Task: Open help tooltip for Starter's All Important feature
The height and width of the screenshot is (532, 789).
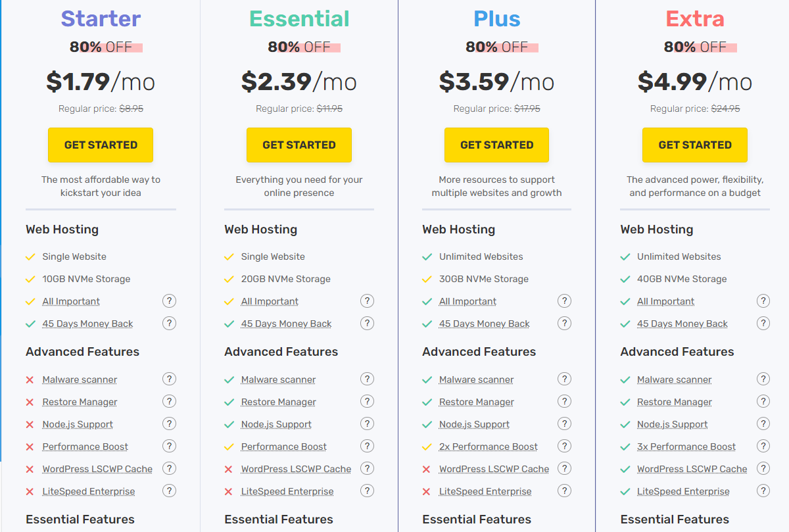Action: tap(169, 301)
